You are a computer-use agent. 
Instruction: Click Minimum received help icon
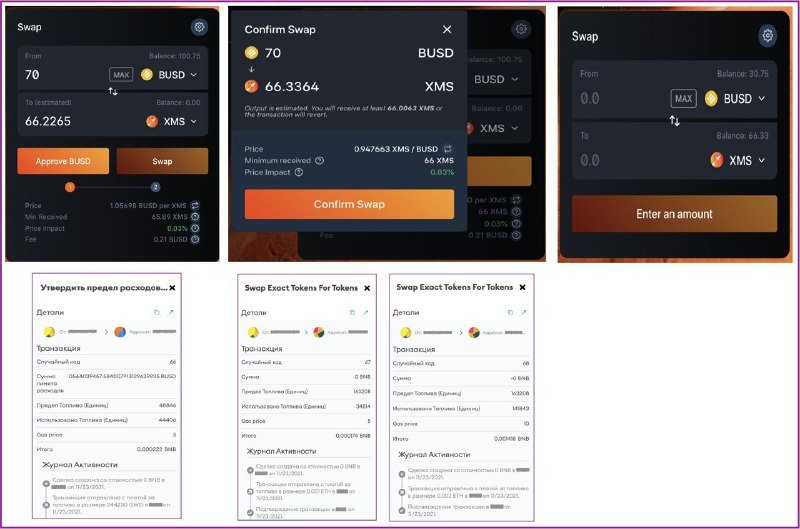coord(319,160)
